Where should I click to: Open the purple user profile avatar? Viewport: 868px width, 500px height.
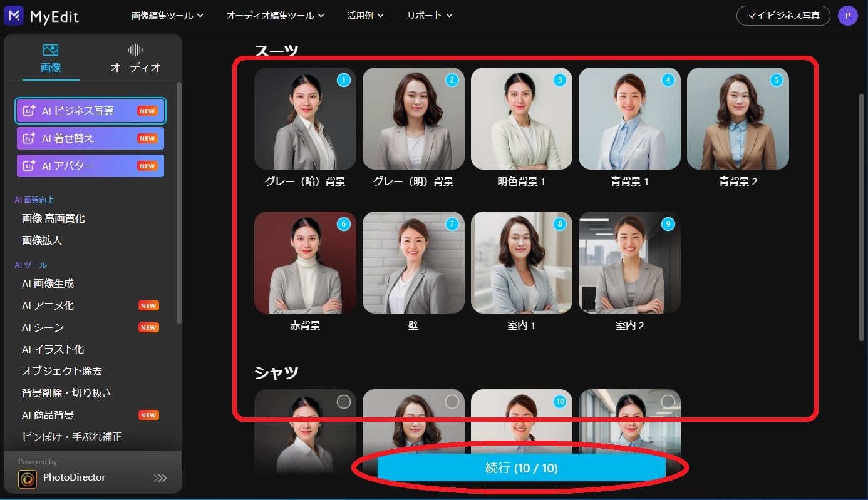847,16
